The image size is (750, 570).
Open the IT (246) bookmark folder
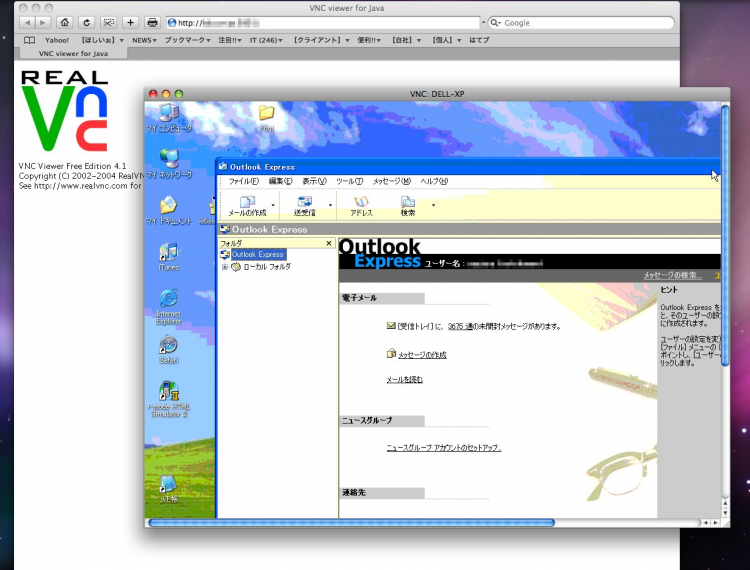click(266, 40)
